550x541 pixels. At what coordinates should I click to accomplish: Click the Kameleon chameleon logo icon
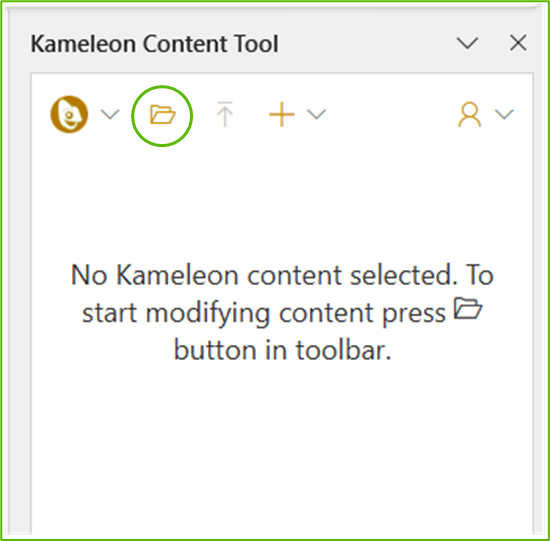tap(69, 114)
